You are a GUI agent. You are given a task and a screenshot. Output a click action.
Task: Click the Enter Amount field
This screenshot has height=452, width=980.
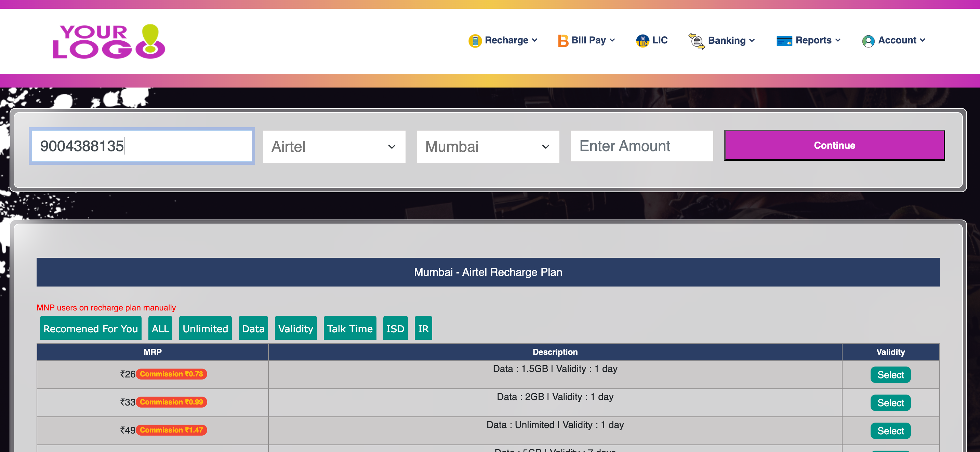(x=641, y=146)
